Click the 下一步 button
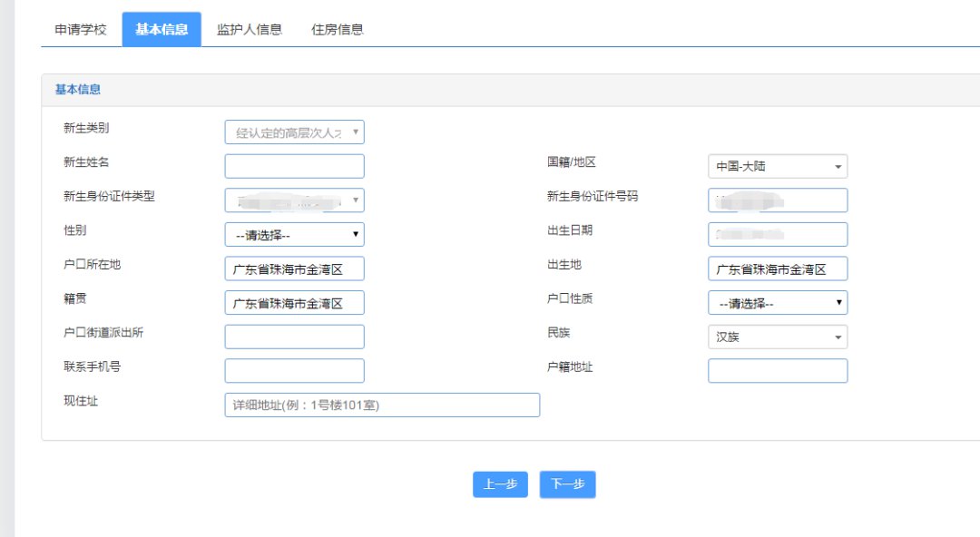This screenshot has height=537, width=980. click(x=567, y=484)
